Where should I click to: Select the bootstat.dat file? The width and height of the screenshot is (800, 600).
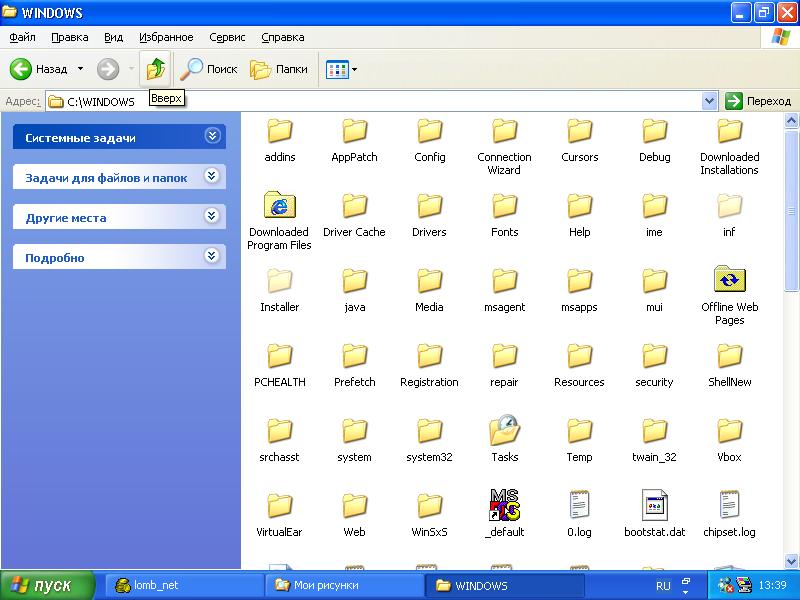pyautogui.click(x=654, y=513)
